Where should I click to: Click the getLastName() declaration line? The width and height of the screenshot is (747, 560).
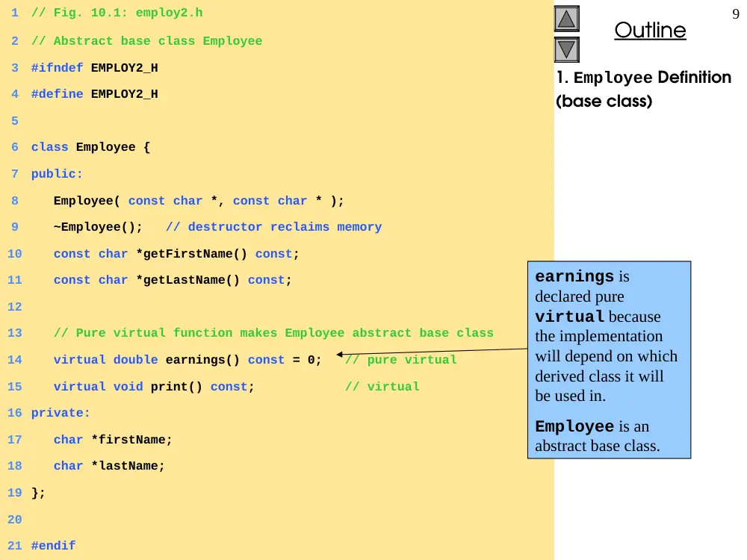(173, 280)
